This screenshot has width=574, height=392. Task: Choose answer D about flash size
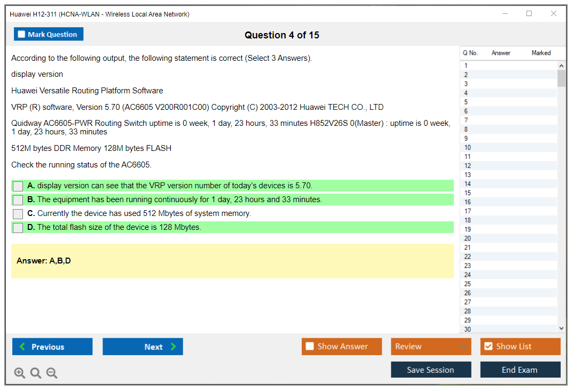point(18,228)
